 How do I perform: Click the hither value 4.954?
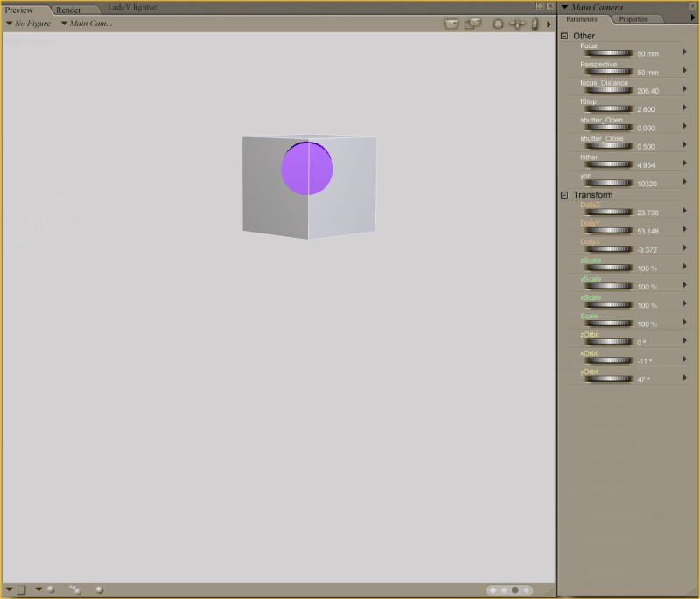coord(646,165)
